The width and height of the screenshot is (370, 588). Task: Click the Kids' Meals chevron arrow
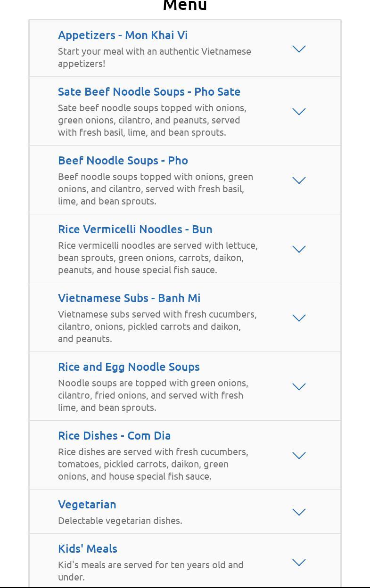point(299,563)
